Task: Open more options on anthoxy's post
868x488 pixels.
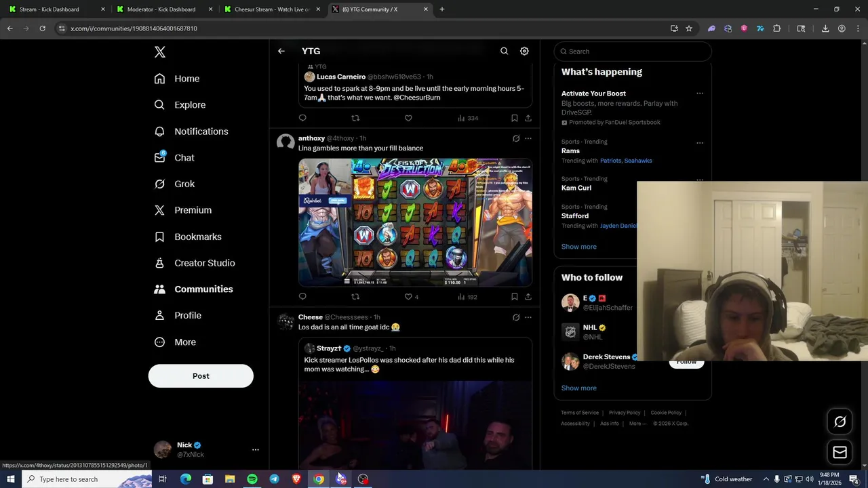Action: coord(528,138)
